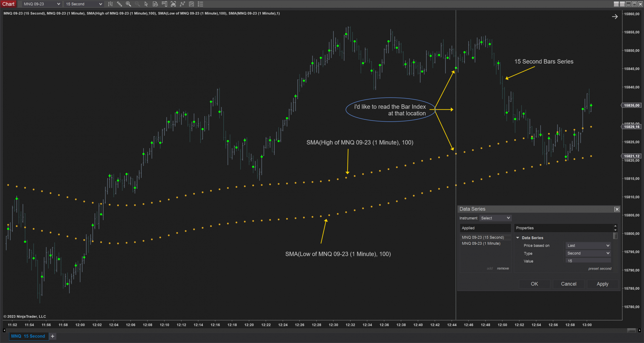The width and height of the screenshot is (644, 343).
Task: Open the chart properties list icon
Action: [201, 4]
